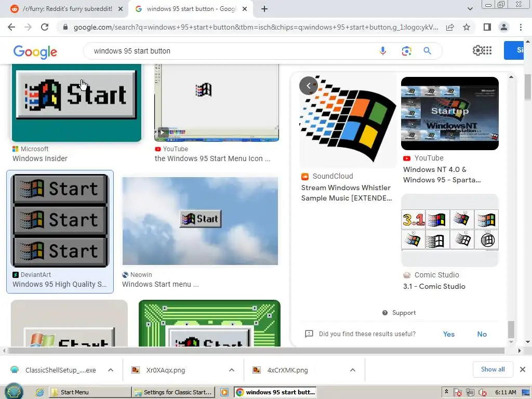
Task: Expand ClassicShellSetup download options
Action: (x=111, y=370)
